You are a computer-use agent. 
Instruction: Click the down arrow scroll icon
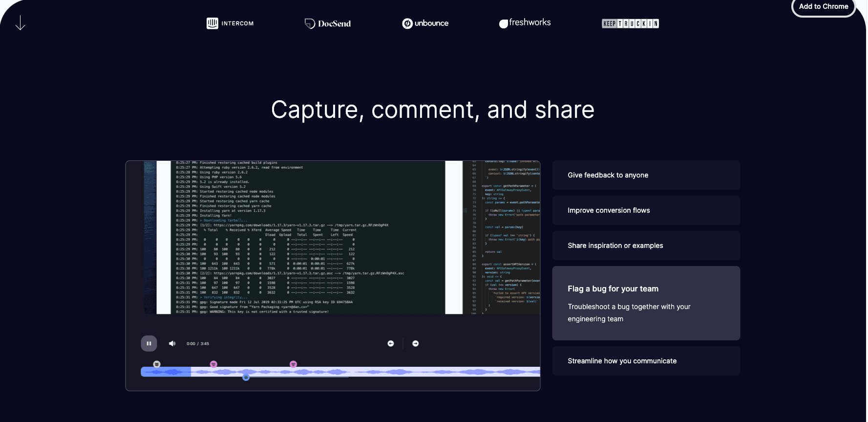click(x=20, y=23)
